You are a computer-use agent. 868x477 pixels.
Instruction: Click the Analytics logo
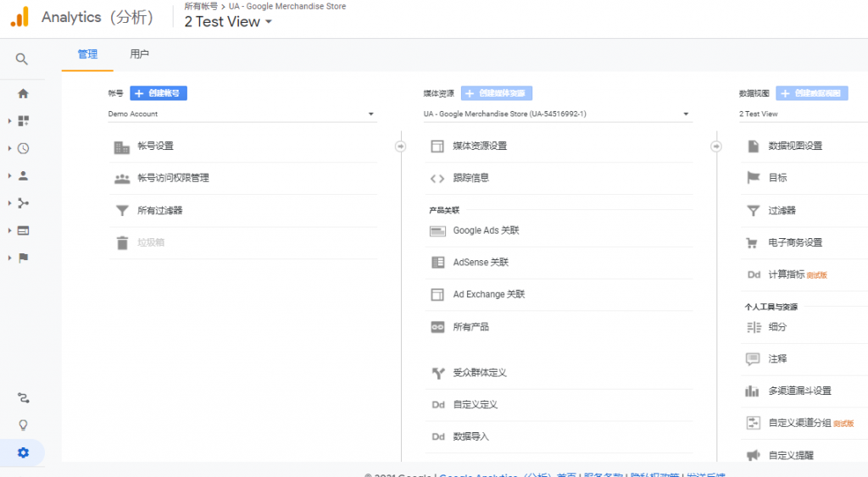pos(20,17)
